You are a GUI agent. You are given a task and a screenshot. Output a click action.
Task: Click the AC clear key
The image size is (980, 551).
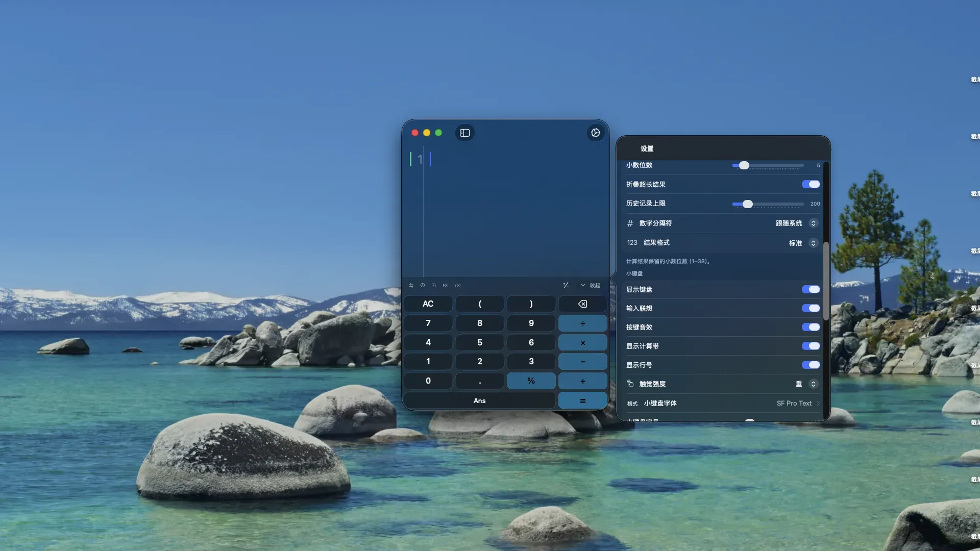click(x=428, y=304)
